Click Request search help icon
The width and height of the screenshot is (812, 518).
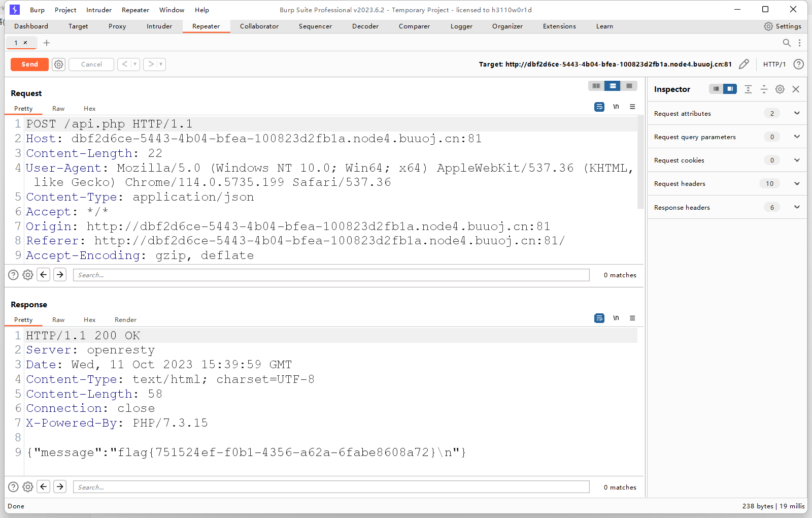(14, 275)
